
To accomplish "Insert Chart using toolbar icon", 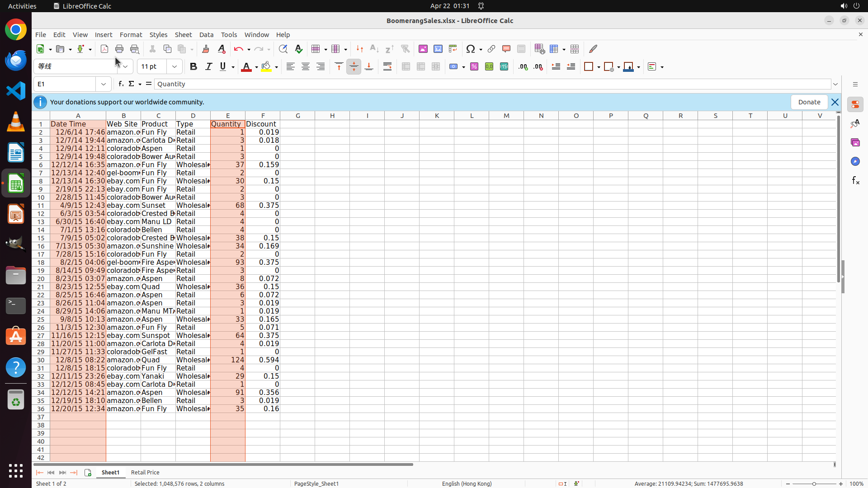I will pyautogui.click(x=438, y=49).
